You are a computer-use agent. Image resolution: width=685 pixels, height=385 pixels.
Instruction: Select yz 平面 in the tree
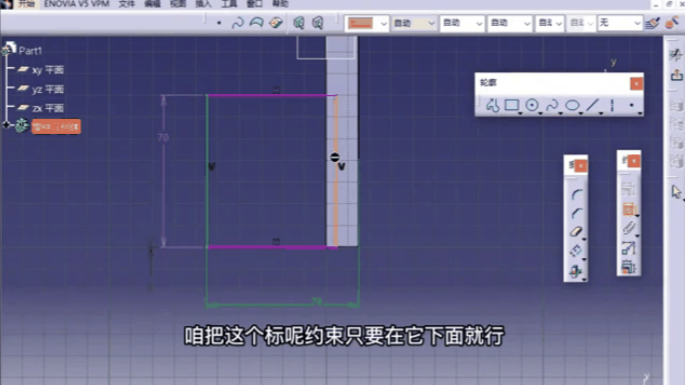48,89
